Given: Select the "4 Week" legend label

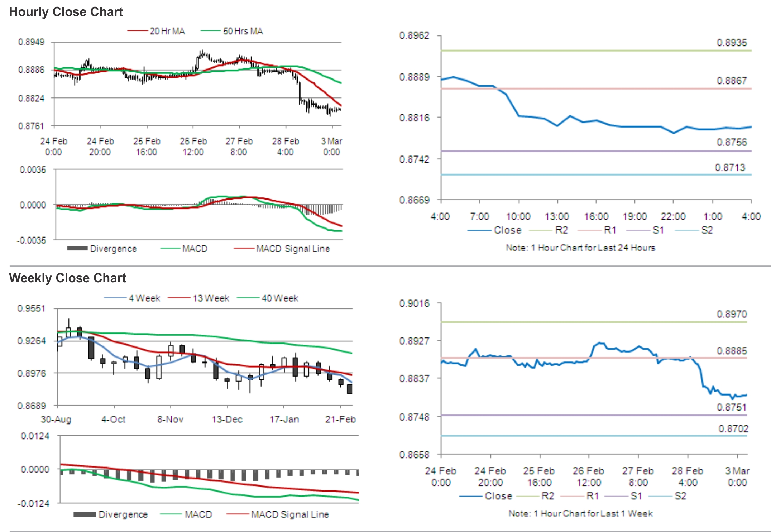Looking at the screenshot, I should click(x=145, y=298).
